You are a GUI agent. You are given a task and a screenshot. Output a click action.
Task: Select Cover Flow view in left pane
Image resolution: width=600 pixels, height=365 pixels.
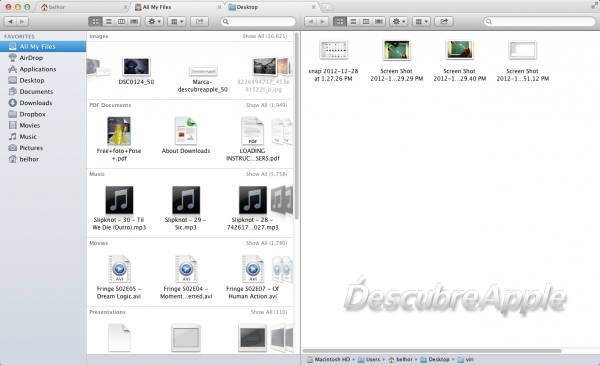coord(134,21)
